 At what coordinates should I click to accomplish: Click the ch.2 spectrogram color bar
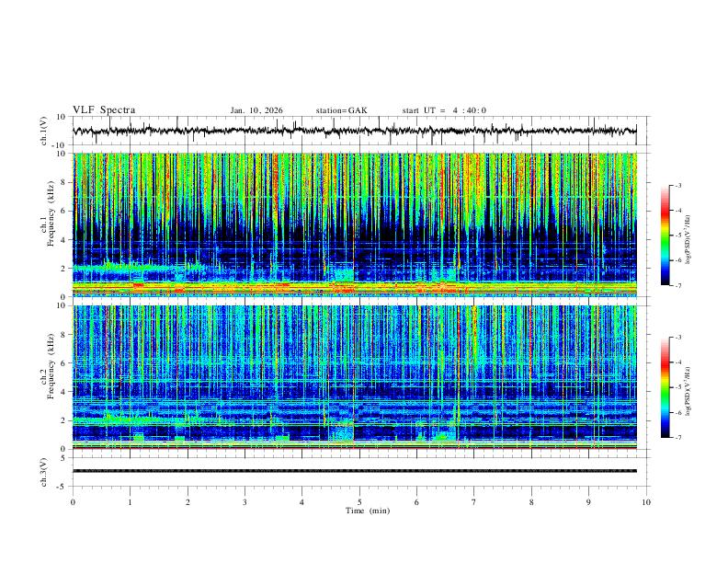click(665, 387)
